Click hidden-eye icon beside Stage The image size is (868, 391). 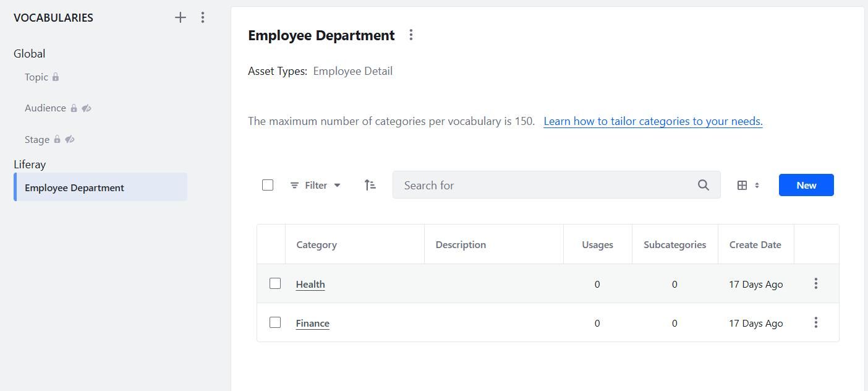click(70, 139)
